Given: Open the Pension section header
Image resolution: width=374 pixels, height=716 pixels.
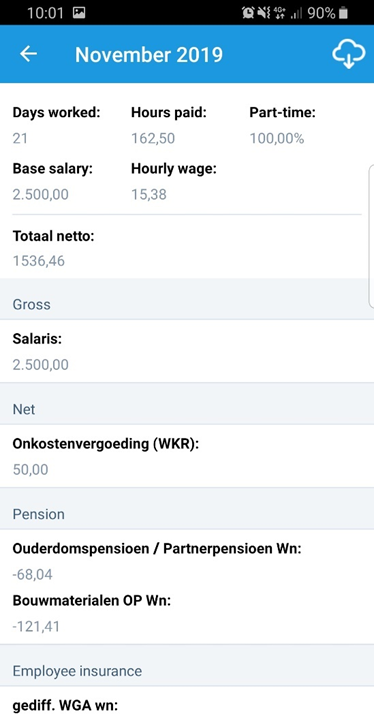Looking at the screenshot, I should (187, 514).
